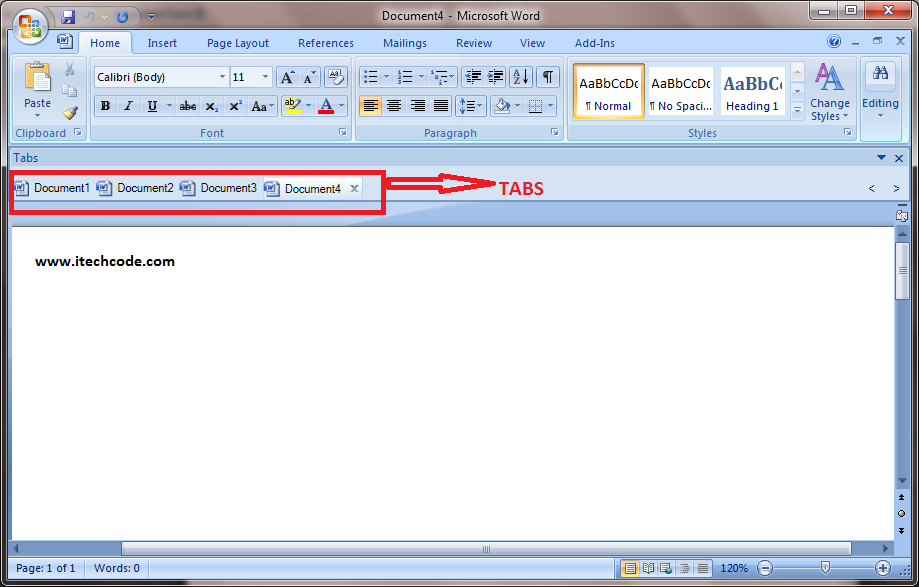Open the Review ribbon tab
The image size is (919, 587).
click(x=474, y=43)
